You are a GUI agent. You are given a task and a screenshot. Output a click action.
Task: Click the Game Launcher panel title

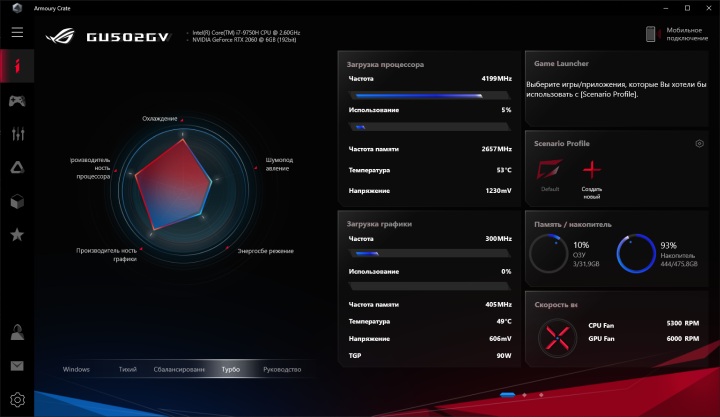(x=561, y=63)
